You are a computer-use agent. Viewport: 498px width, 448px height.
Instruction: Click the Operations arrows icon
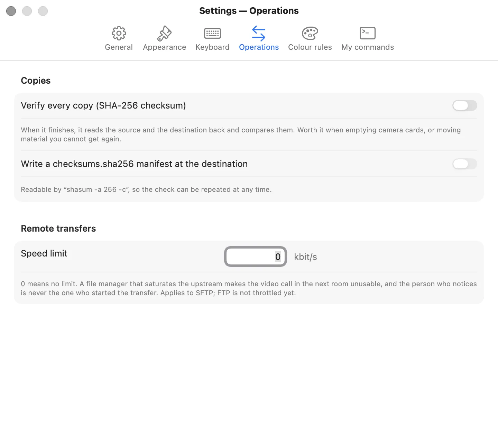tap(259, 33)
